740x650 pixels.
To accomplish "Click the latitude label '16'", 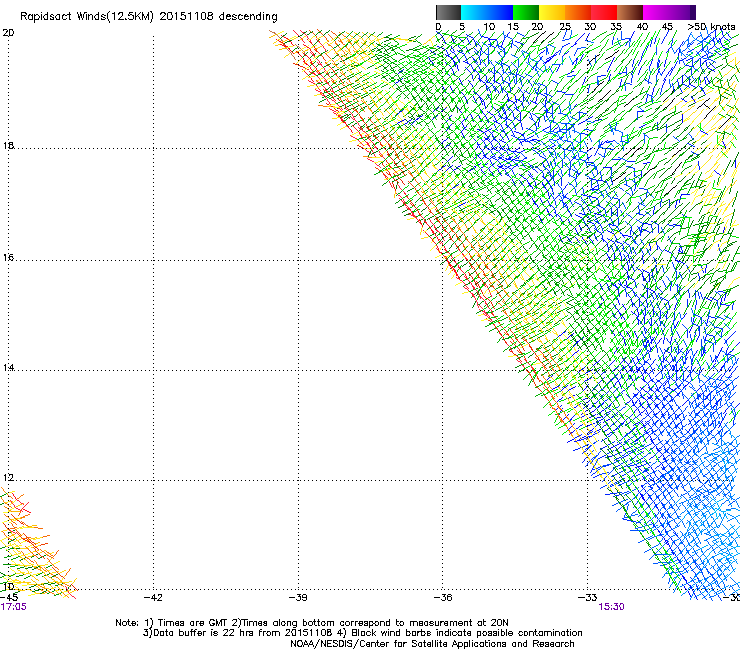I will (x=8, y=257).
